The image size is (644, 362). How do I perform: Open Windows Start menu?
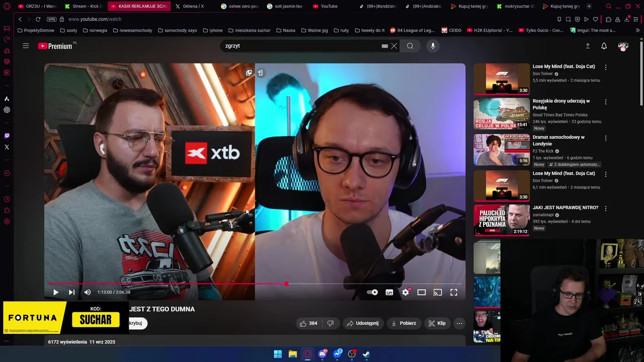[x=278, y=354]
